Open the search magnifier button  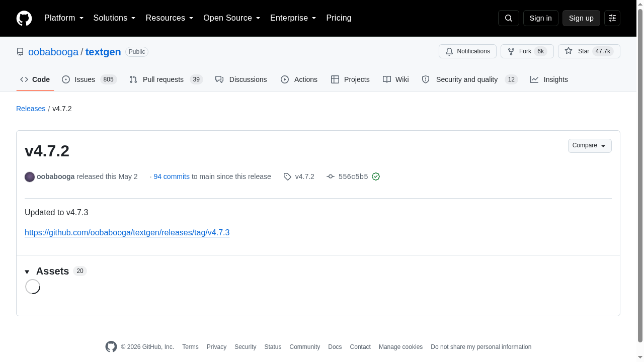(x=508, y=18)
